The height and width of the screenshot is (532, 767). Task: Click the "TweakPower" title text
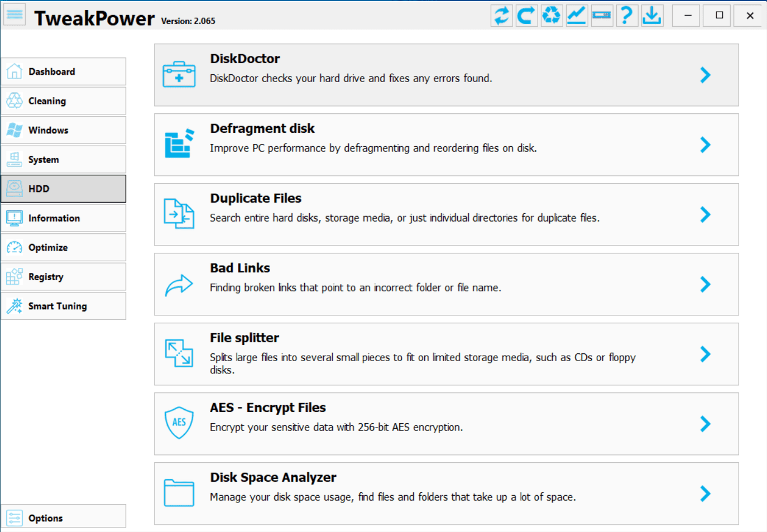click(94, 18)
